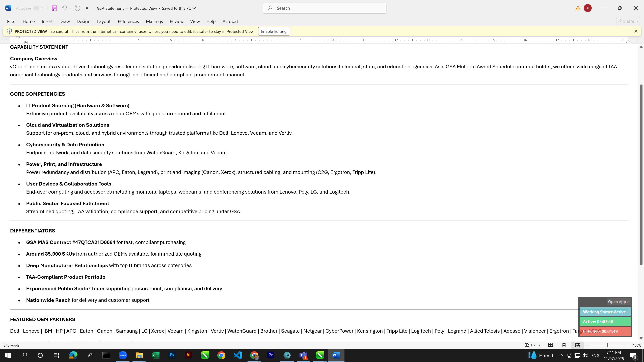The height and width of the screenshot is (362, 644).
Task: Open File Explorer from taskbar
Action: pyautogui.click(x=139, y=355)
